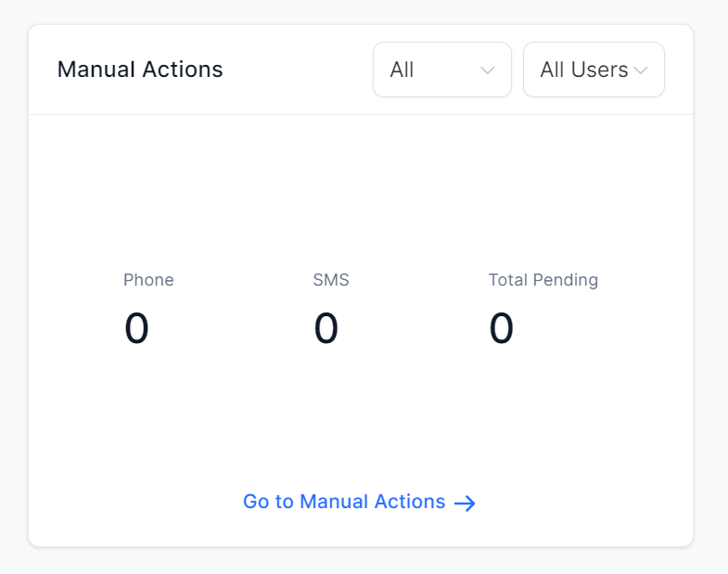The image size is (728, 574).
Task: Click the right arrow icon after Go to Manual Actions
Action: click(465, 504)
